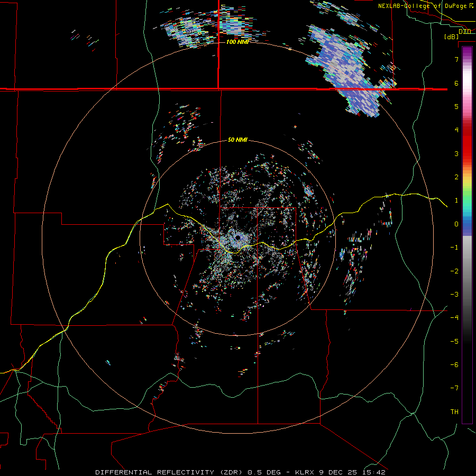The width and height of the screenshot is (476, 476).
Task: Click the positive 1 label on dB scale
Action: 456,200
